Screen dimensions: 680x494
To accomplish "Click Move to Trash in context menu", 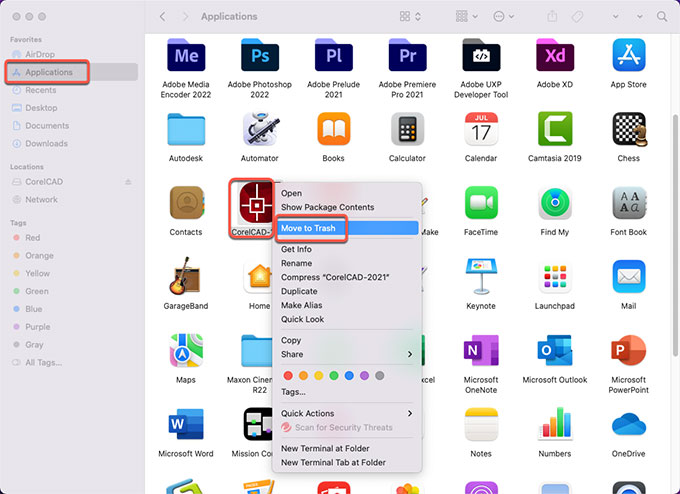I will (347, 228).
